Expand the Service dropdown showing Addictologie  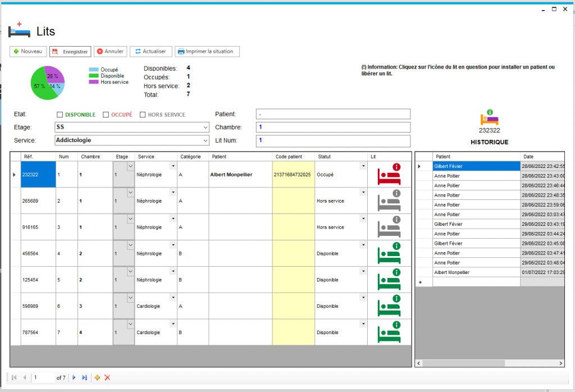pyautogui.click(x=204, y=140)
